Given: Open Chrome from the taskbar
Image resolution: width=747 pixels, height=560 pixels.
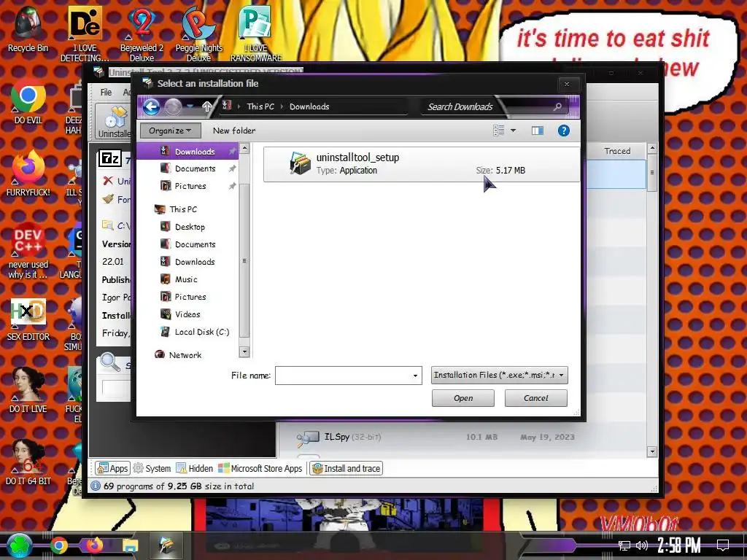Looking at the screenshot, I should pyautogui.click(x=58, y=545).
